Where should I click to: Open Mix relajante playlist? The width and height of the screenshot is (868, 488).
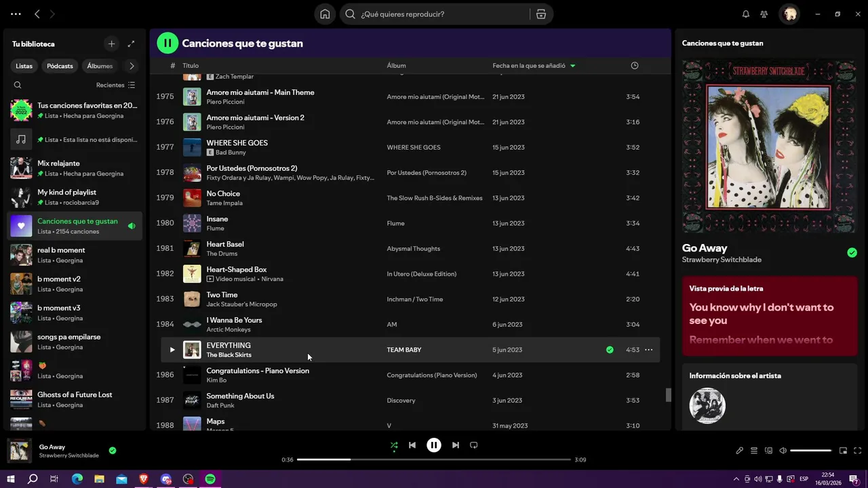point(75,168)
